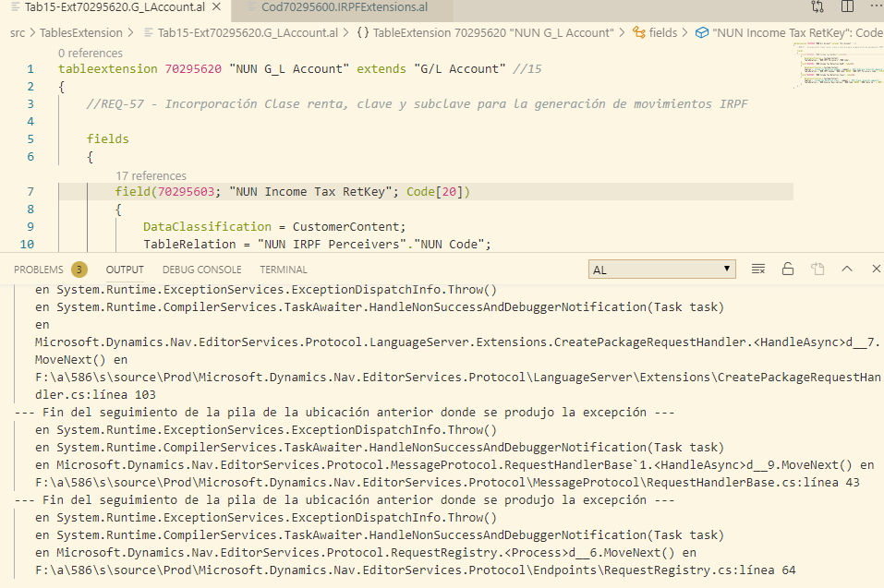Toggle output scroll lock
Image resolution: width=884 pixels, height=588 pixels.
click(x=788, y=270)
